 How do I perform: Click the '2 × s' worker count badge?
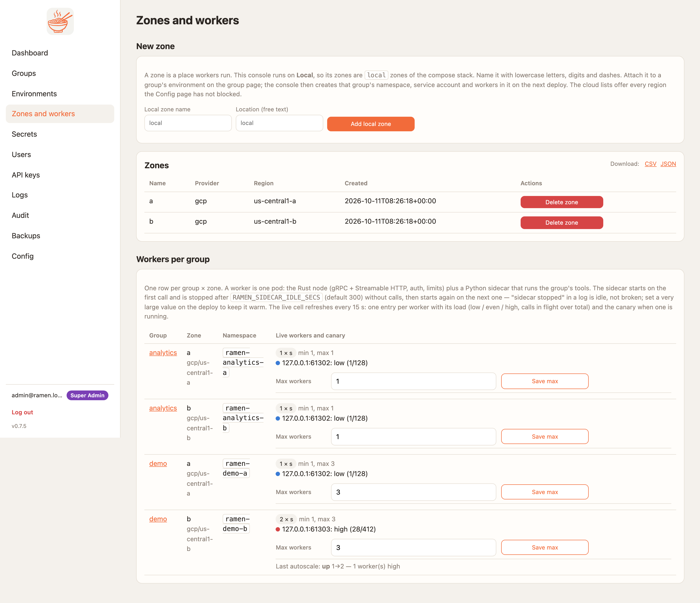(286, 519)
